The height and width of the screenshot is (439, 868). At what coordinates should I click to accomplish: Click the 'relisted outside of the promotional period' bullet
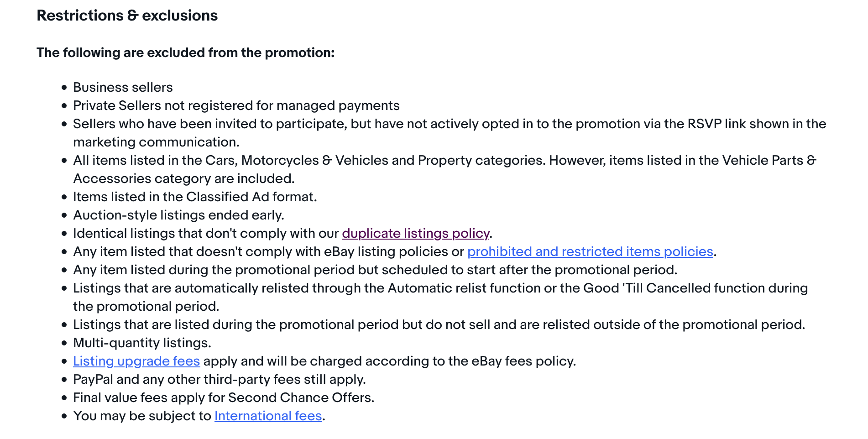coord(439,324)
